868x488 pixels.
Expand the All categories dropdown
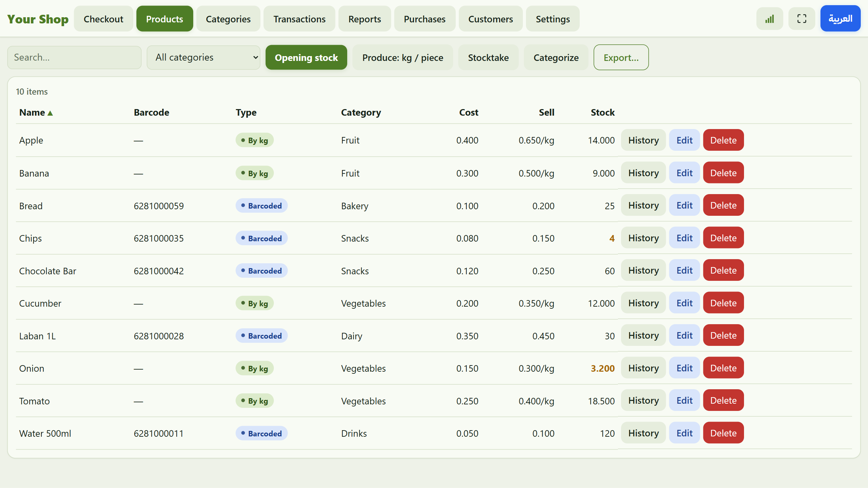pos(203,57)
